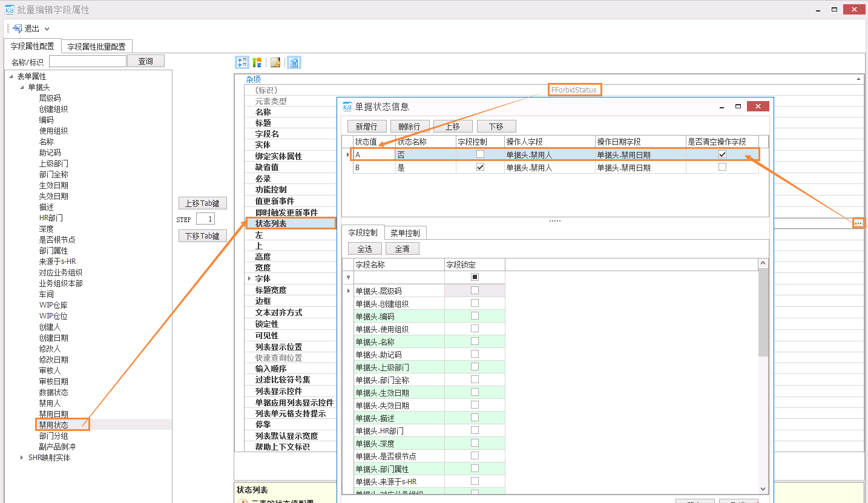Viewport: 868px width, 503px height.
Task: Close the 单据状态信息 dialog
Action: click(758, 107)
